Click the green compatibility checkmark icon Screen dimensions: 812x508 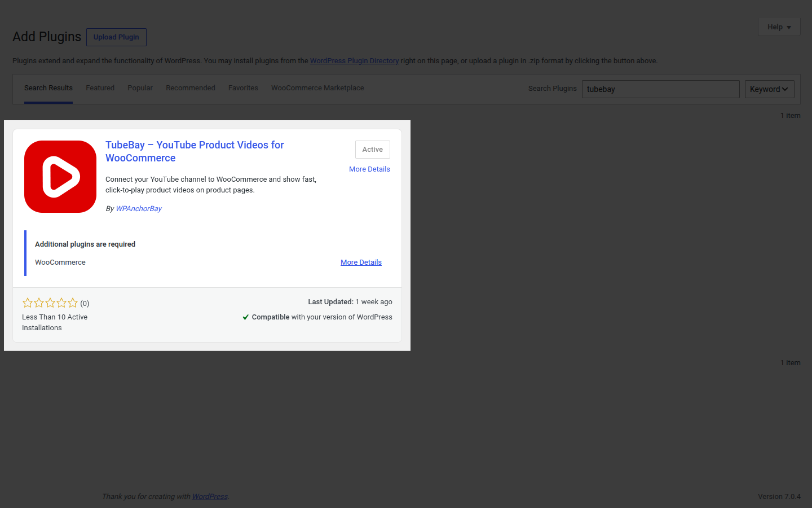click(245, 317)
